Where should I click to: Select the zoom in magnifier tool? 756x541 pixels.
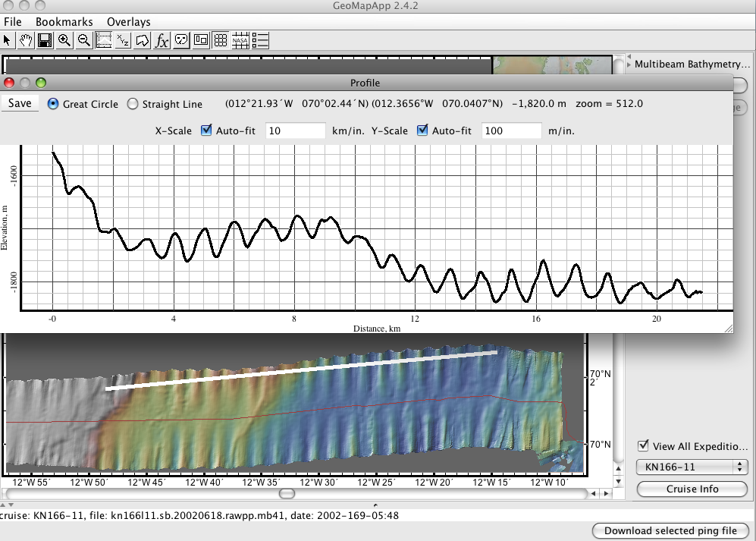coord(64,40)
